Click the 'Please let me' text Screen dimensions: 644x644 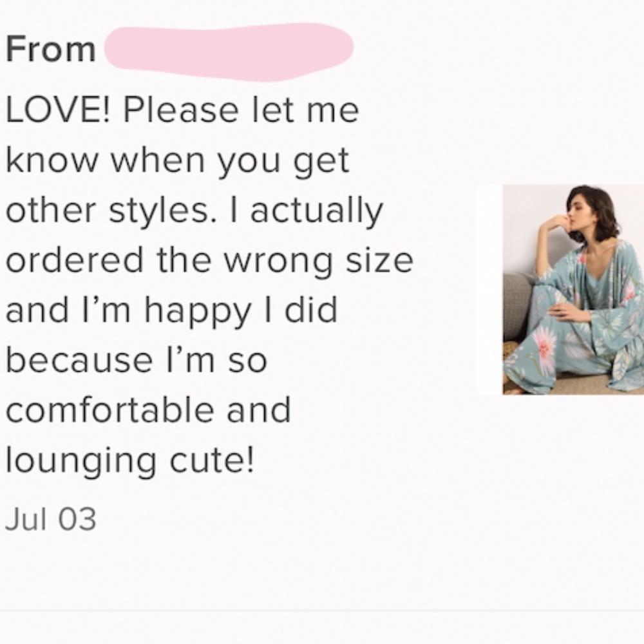click(x=241, y=110)
